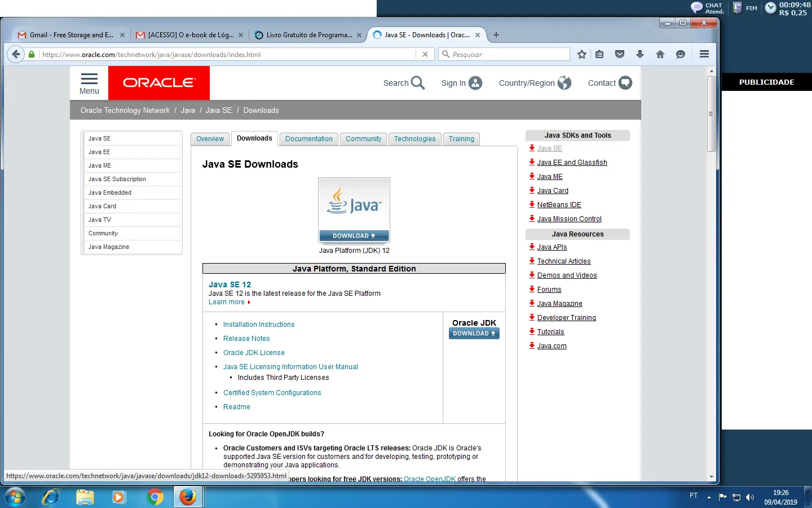Open Google Chrome from the taskbar
Screen dimensions: 812x508
(155, 497)
